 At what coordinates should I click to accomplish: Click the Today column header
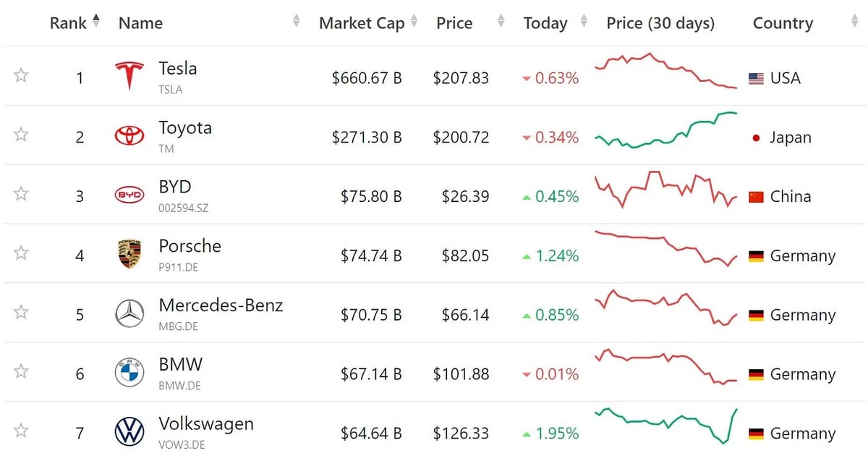(x=545, y=23)
